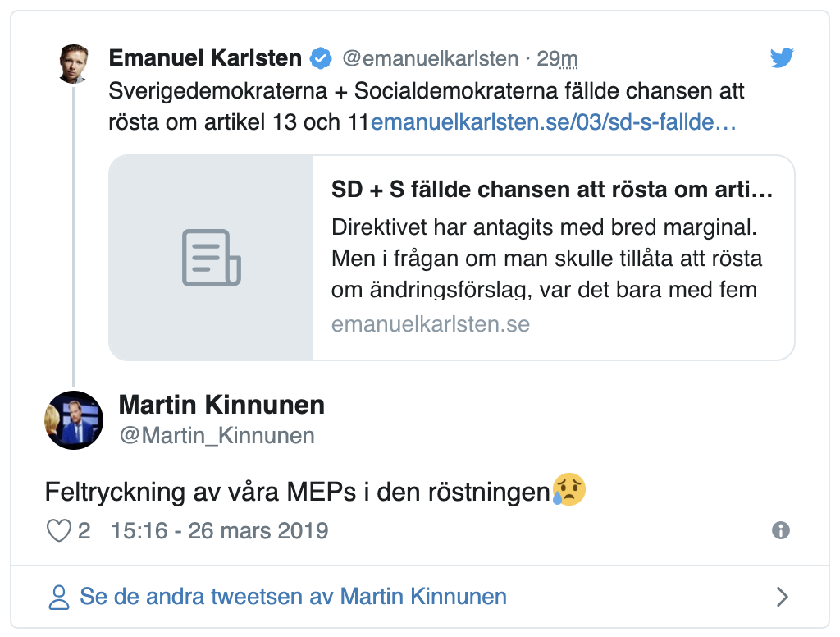Open Emanuel Karlsten's profile photo

pos(73,64)
